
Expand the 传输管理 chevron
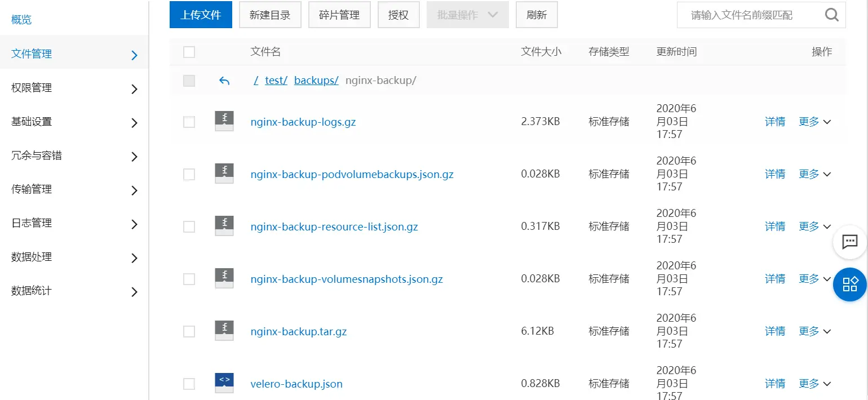pos(134,190)
